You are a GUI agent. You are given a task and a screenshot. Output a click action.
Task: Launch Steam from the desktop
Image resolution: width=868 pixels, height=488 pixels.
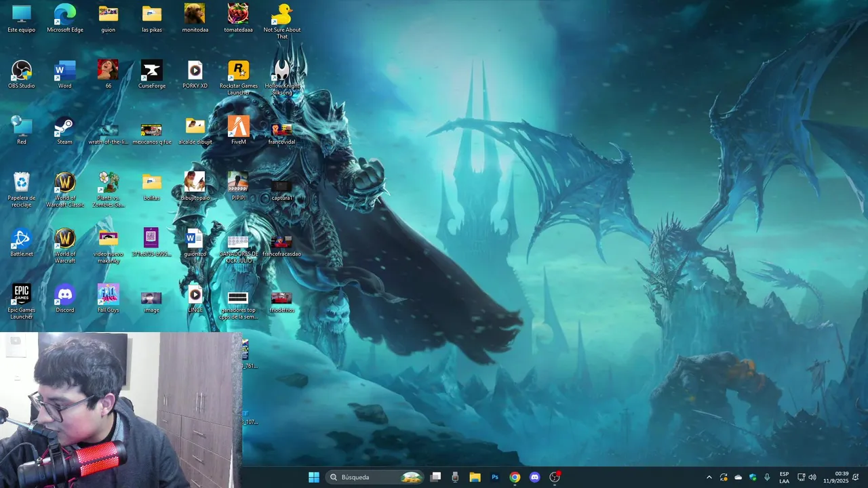[65, 131]
